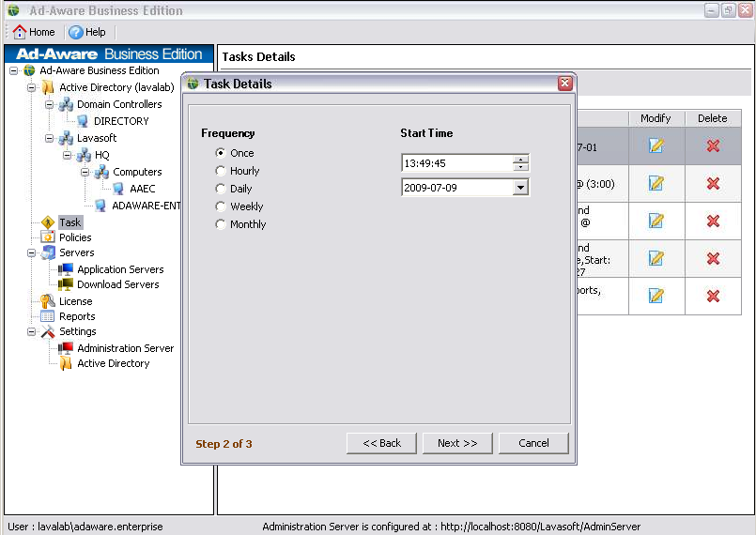Click the ADAWARE-ENT computer icon
756x535 pixels.
pyautogui.click(x=100, y=206)
